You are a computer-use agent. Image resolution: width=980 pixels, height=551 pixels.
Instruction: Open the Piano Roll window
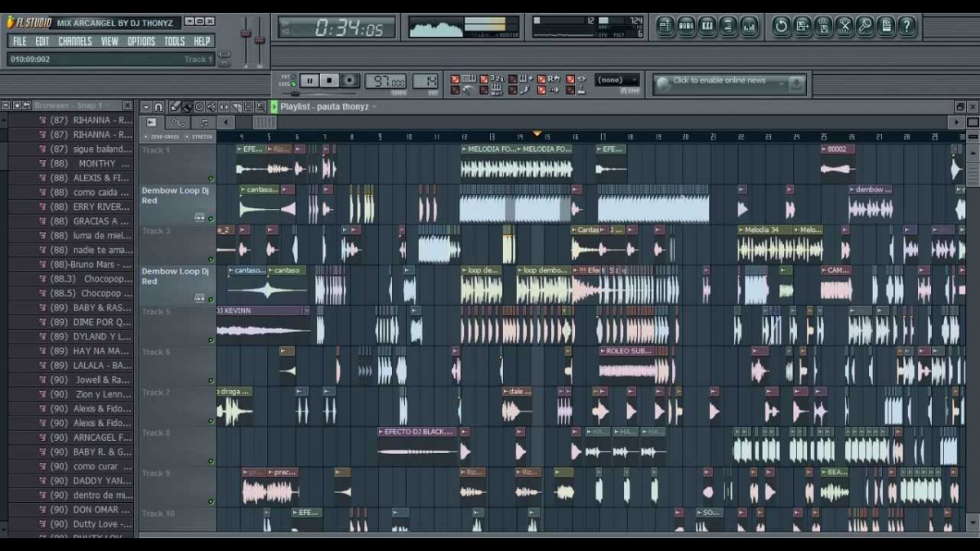click(707, 26)
